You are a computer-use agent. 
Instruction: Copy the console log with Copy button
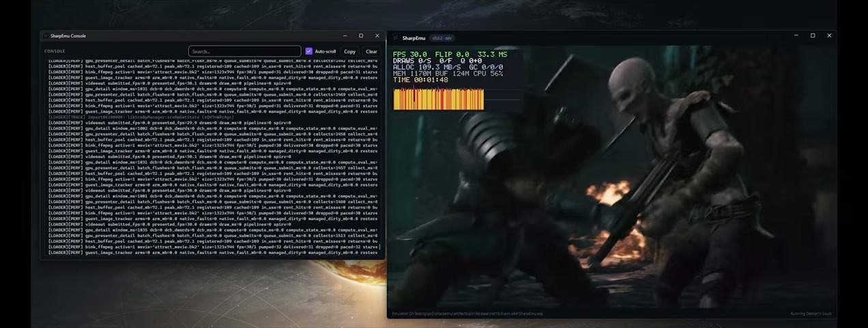click(349, 51)
